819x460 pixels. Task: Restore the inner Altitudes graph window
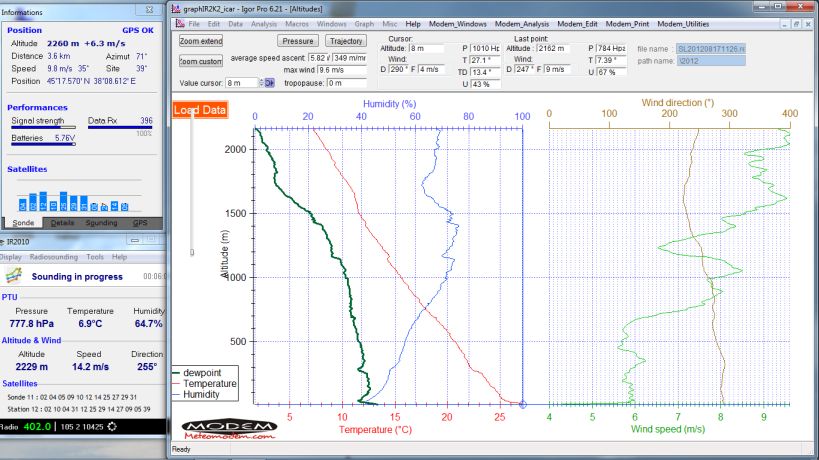(797, 24)
